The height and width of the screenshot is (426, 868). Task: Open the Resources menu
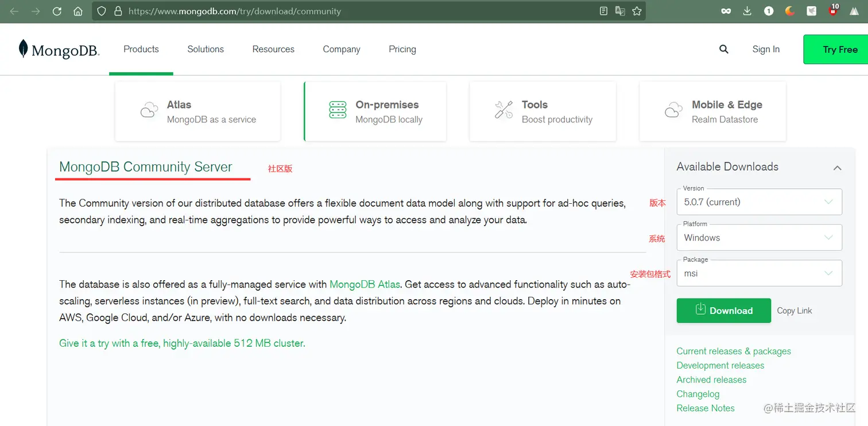point(273,49)
